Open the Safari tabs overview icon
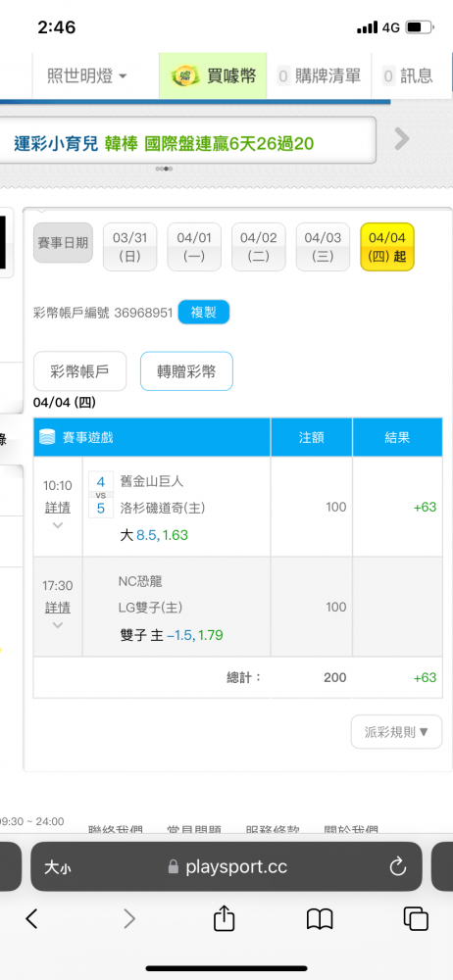This screenshot has width=453, height=980. pyautogui.click(x=416, y=918)
